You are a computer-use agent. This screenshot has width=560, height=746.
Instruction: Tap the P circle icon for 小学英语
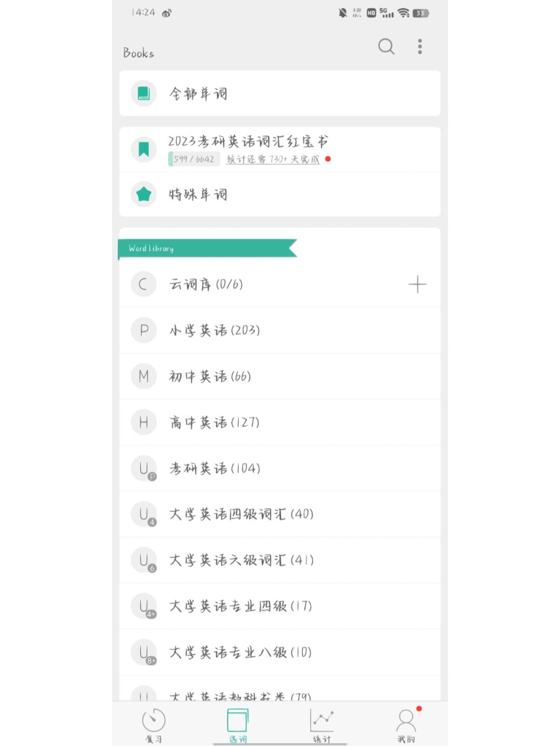click(x=144, y=330)
